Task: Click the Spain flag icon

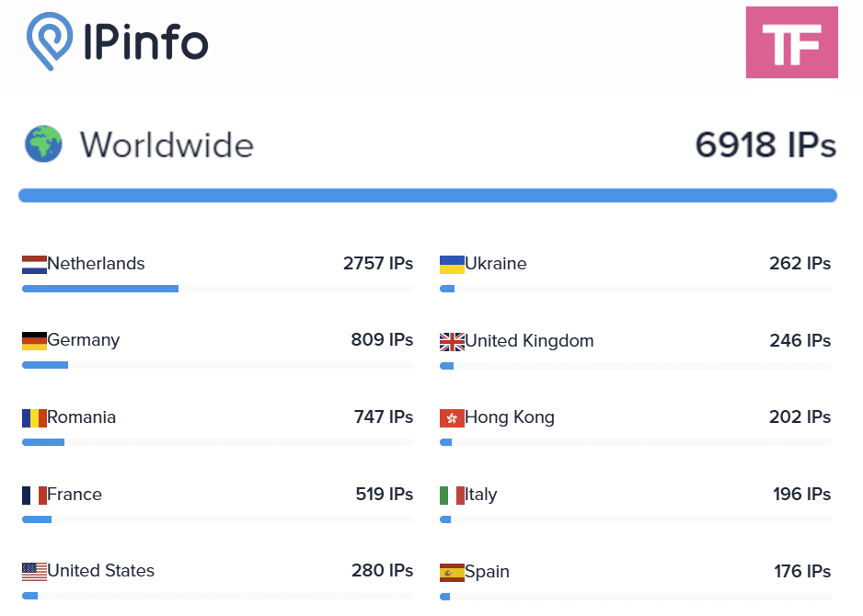Action: 452,572
